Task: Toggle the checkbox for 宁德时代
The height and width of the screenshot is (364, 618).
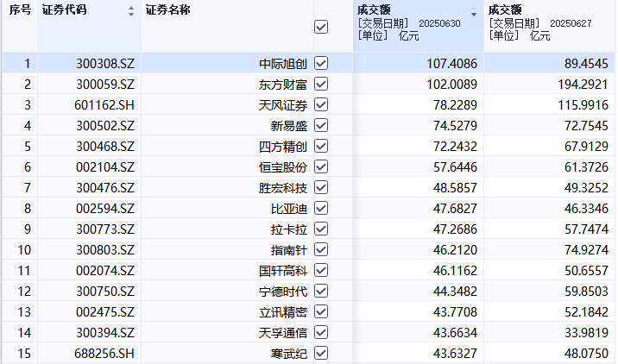Action: pyautogui.click(x=321, y=292)
